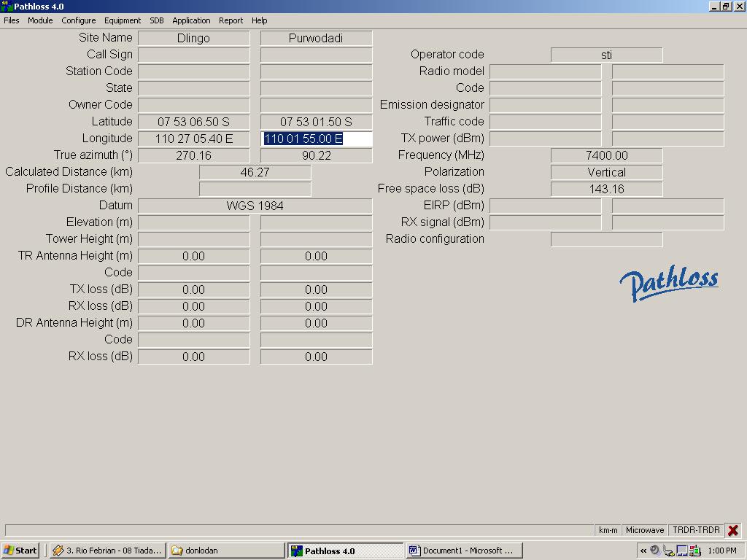The height and width of the screenshot is (560, 747).
Task: Click the first TX power (dBm) field
Action: (546, 139)
